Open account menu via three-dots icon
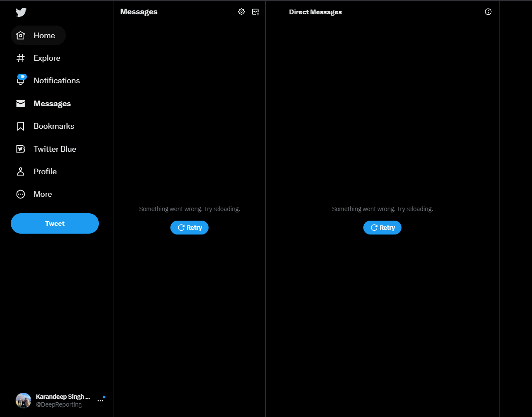The width and height of the screenshot is (532, 417). coord(100,401)
